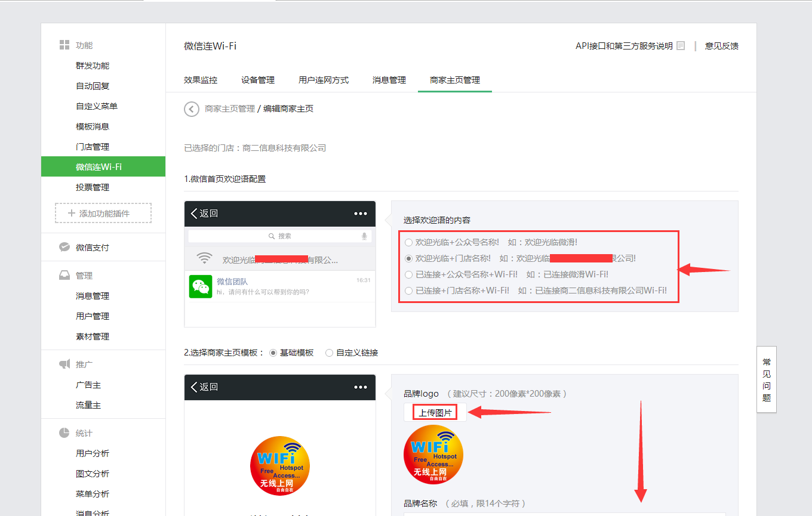Click the 品牌名称 input field

[564, 514]
